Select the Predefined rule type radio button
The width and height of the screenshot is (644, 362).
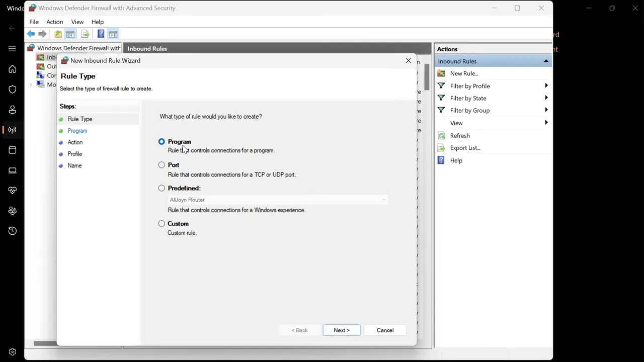click(x=162, y=188)
